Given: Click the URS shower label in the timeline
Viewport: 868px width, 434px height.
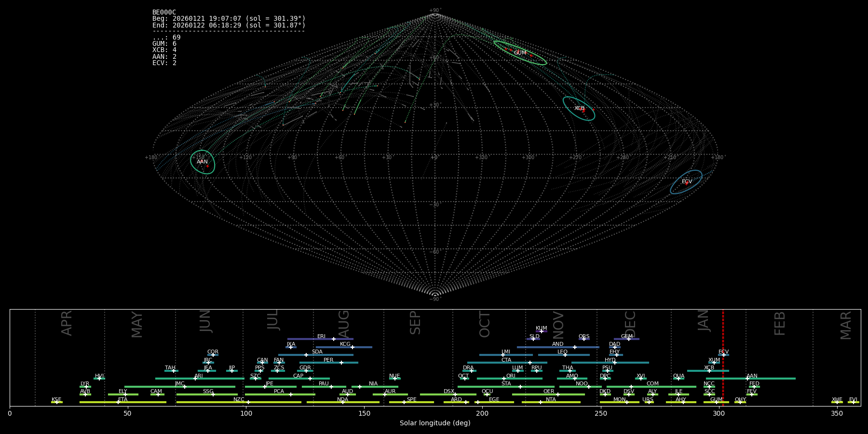Looking at the screenshot, I should (x=648, y=400).
